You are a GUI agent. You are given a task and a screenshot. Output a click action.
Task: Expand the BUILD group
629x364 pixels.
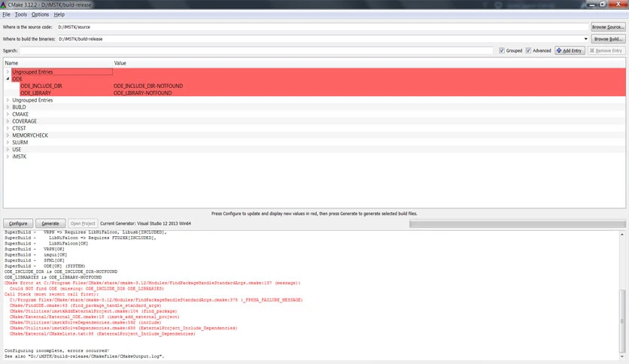pos(8,107)
